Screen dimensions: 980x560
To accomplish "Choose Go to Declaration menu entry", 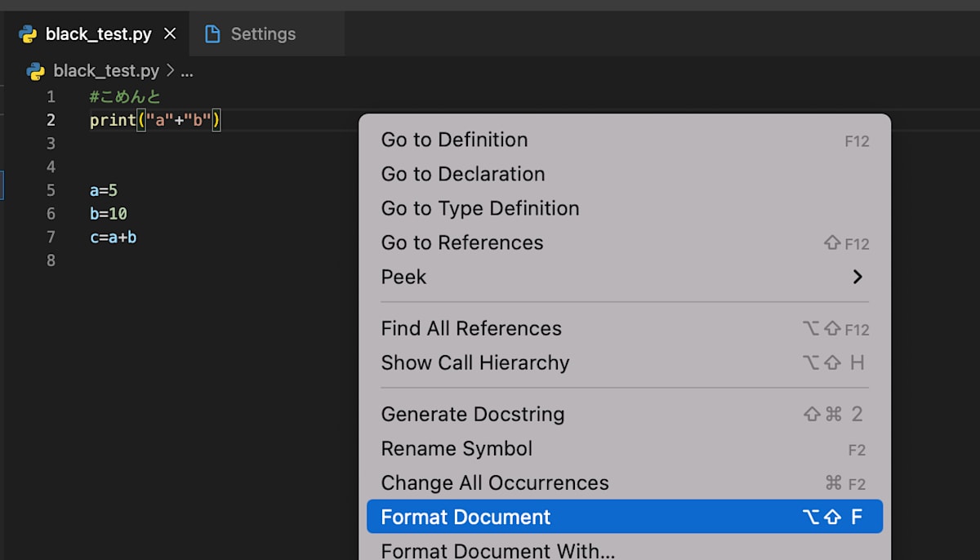I will [625, 174].
